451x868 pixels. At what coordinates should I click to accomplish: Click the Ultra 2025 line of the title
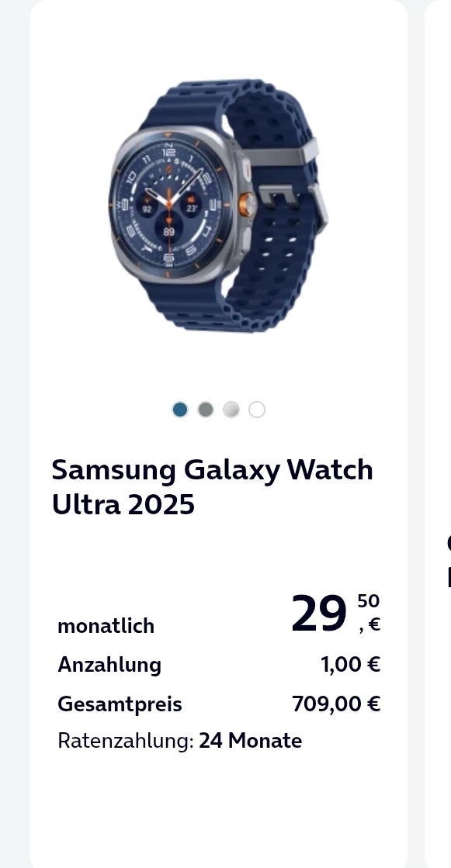tap(123, 504)
